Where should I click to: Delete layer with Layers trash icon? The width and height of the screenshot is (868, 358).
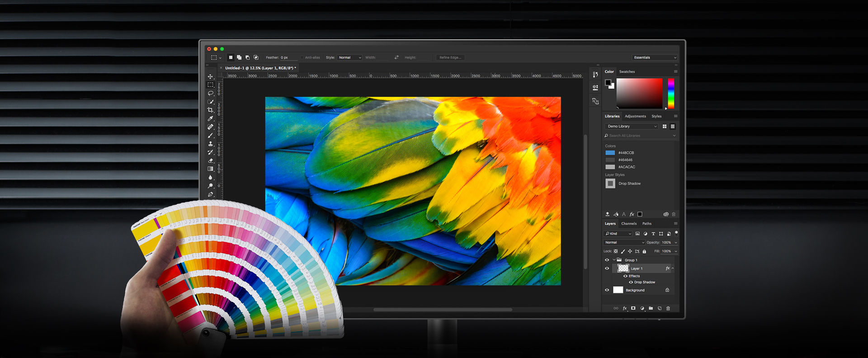668,308
